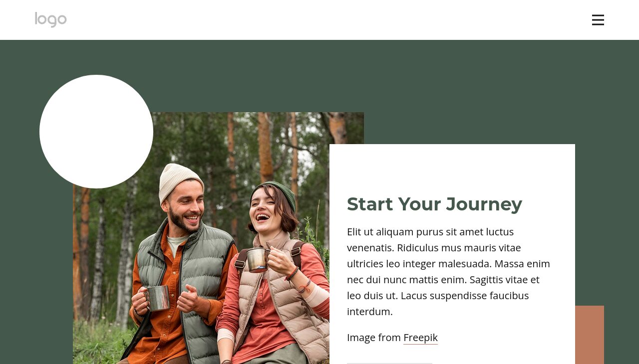Click the white circle decoration
The image size is (639, 364).
[x=96, y=132]
